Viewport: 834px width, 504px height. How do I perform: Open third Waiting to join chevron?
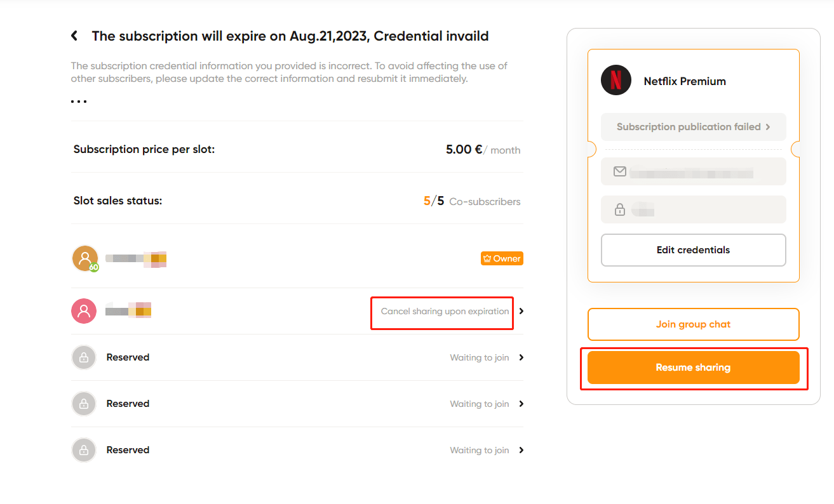(x=521, y=450)
